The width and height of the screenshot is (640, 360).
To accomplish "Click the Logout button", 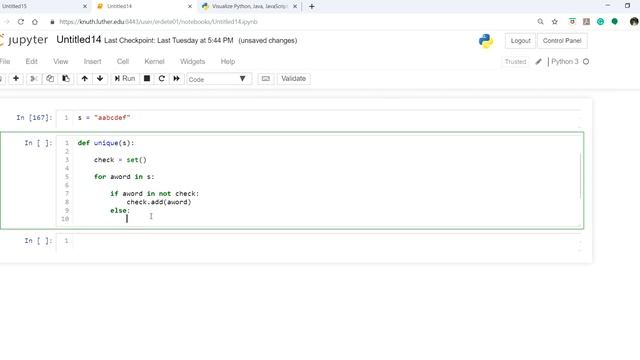I will [x=520, y=41].
